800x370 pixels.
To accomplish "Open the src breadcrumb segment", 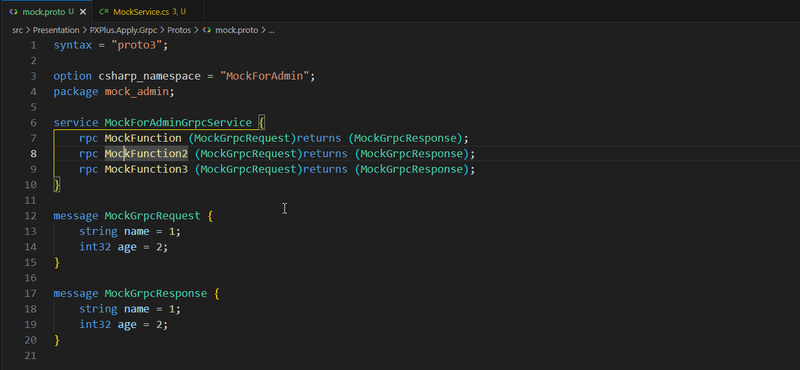I will tap(17, 30).
